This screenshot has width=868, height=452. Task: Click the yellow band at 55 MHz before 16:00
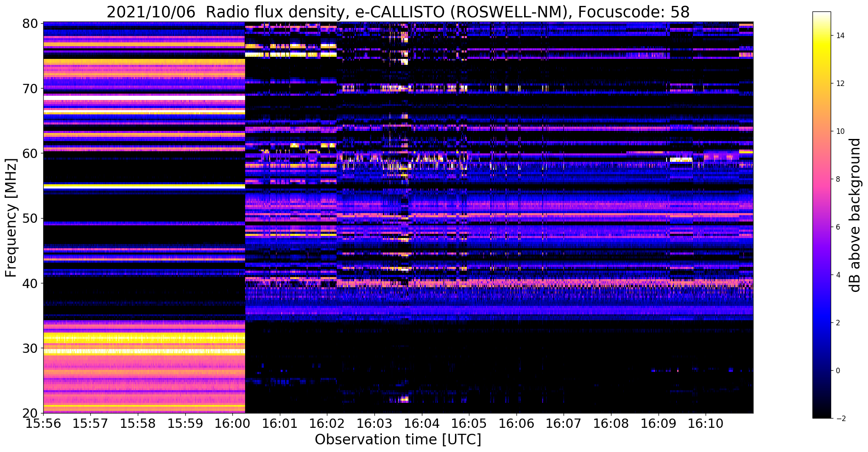144,186
